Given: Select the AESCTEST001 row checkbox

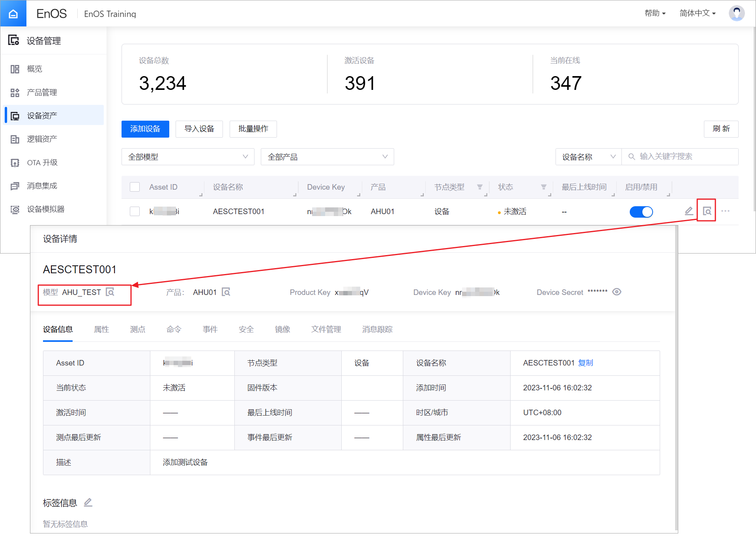Looking at the screenshot, I should click(x=135, y=211).
